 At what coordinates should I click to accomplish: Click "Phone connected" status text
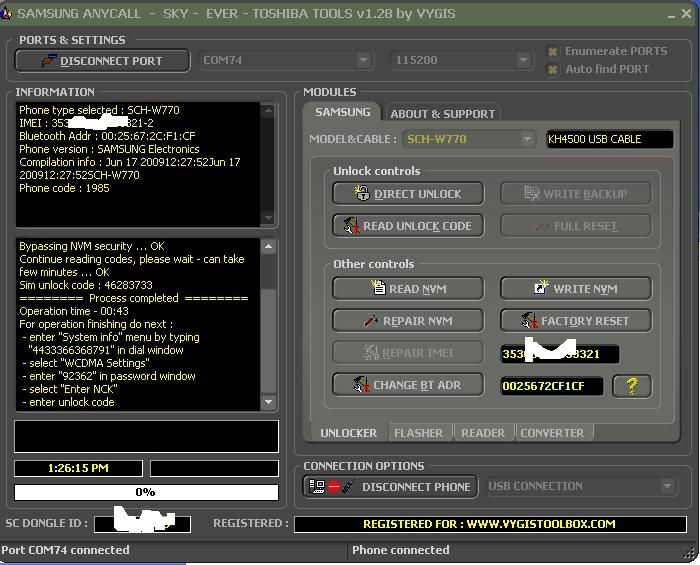pos(400,550)
